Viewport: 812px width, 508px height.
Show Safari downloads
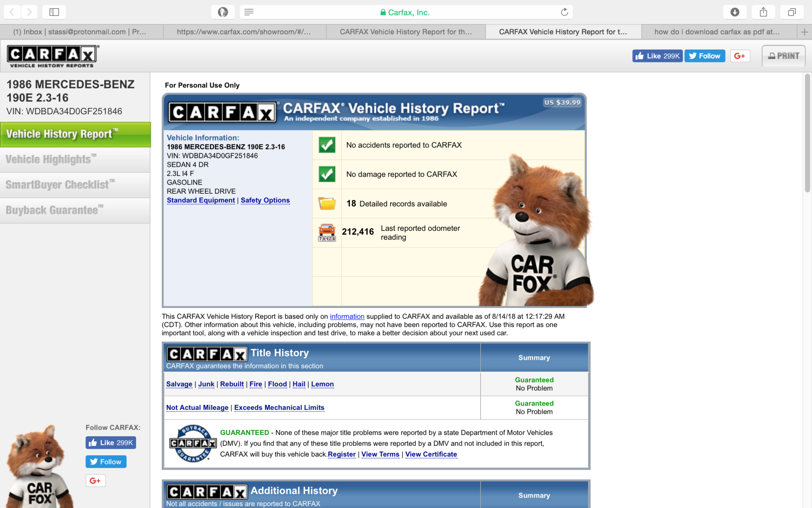pyautogui.click(x=735, y=12)
